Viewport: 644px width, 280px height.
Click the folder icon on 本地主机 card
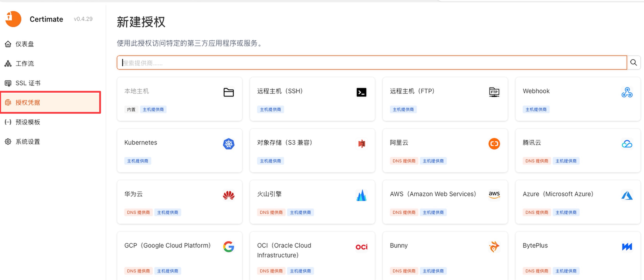229,92
